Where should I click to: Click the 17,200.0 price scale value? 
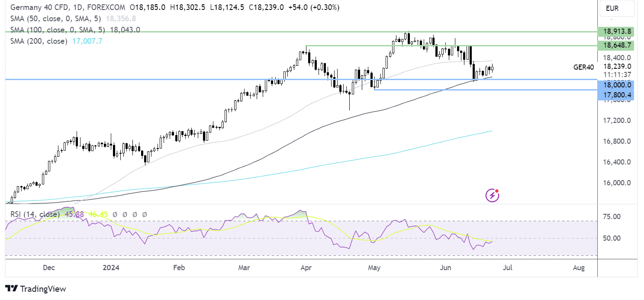[617, 120]
